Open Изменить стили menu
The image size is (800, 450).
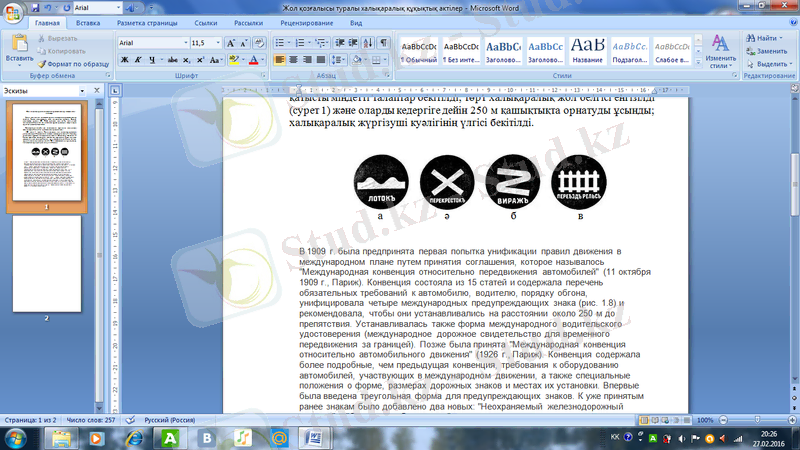tap(720, 51)
